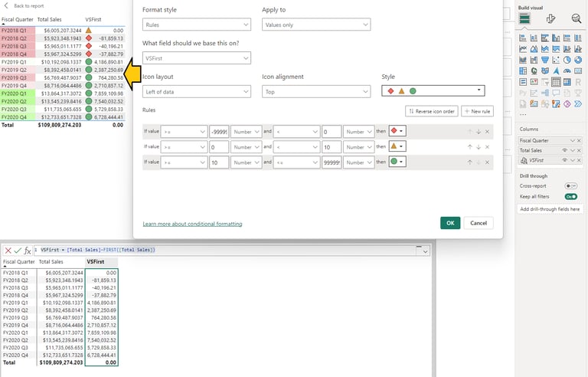Image resolution: width=588 pixels, height=377 pixels.
Task: Toggle Cross-report drill through switch
Action: click(570, 186)
